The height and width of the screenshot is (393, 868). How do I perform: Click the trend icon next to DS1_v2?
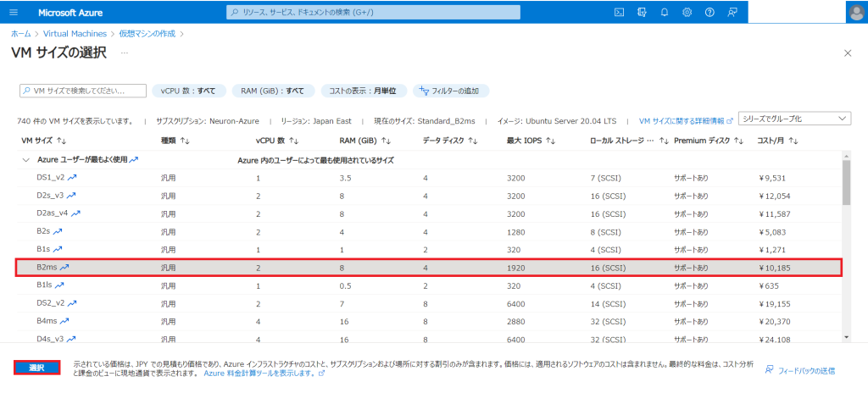[72, 178]
